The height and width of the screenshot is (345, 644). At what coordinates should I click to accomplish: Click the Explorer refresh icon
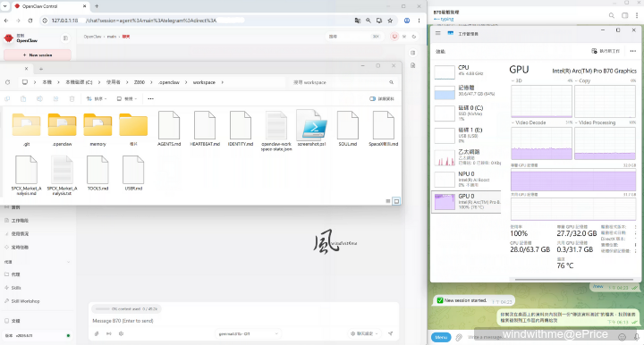8,82
